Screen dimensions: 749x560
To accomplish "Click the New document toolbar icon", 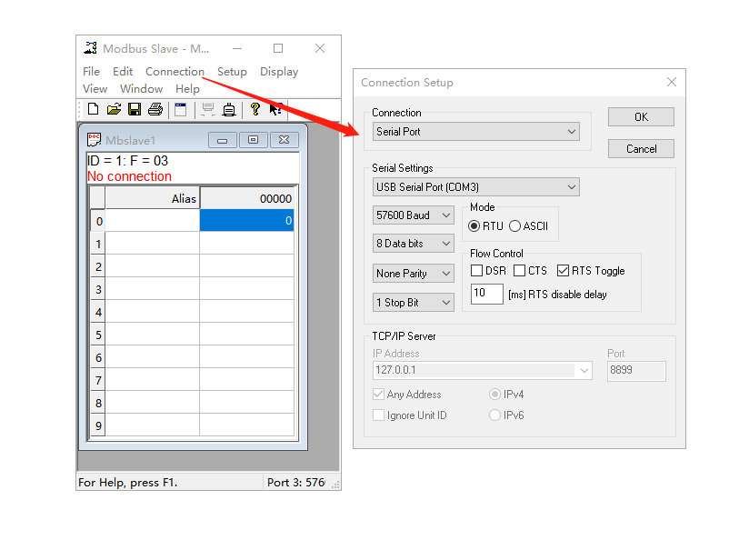I will (x=93, y=109).
